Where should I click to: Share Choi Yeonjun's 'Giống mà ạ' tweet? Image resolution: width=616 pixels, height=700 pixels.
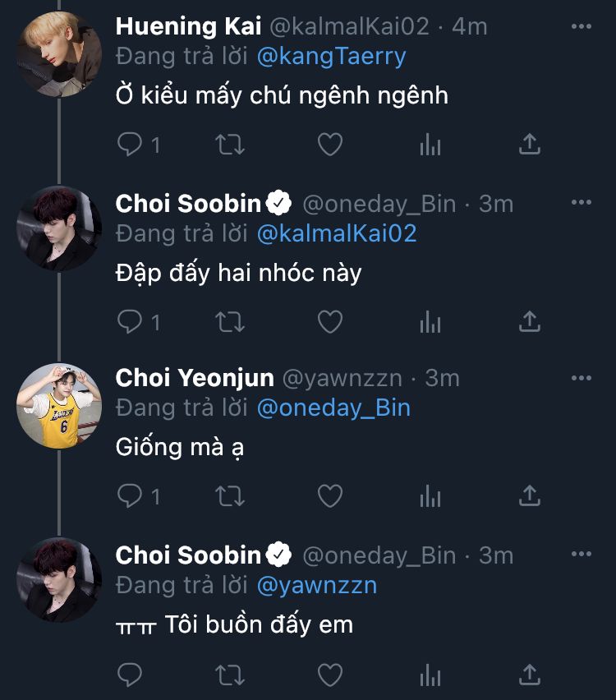click(530, 496)
